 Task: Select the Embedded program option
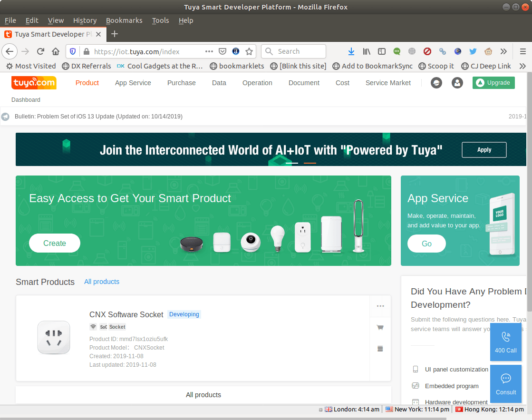point(452,386)
